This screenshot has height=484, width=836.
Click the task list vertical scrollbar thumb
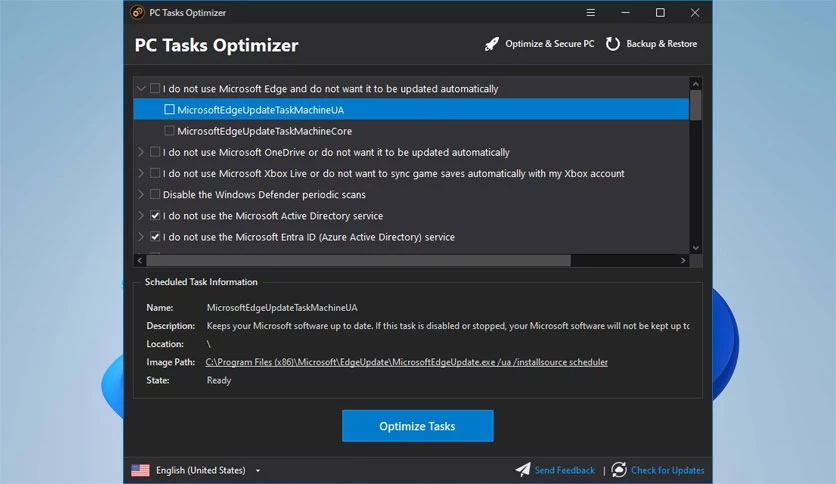[x=695, y=105]
